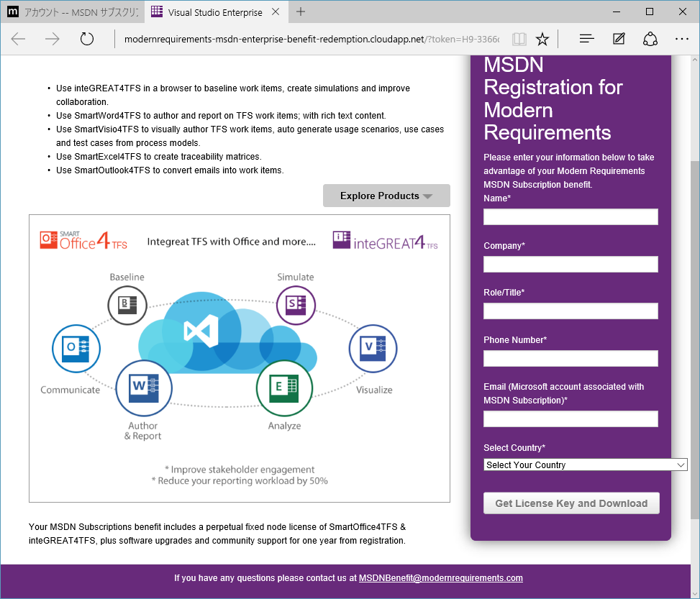This screenshot has height=599, width=700.
Task: Click the Company input field
Action: point(571,264)
